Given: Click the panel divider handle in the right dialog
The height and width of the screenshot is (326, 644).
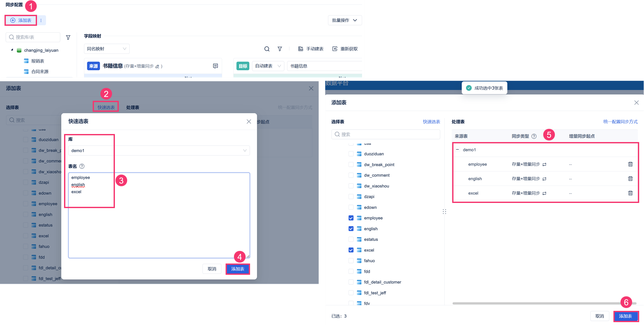Looking at the screenshot, I should (x=444, y=212).
